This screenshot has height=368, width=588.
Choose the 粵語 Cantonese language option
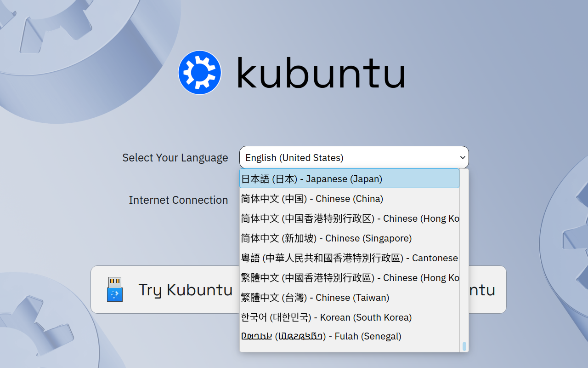click(349, 258)
